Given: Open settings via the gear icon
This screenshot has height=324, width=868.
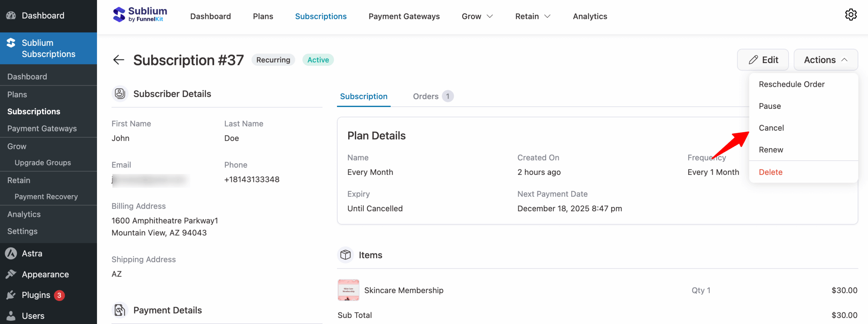Looking at the screenshot, I should click(851, 15).
